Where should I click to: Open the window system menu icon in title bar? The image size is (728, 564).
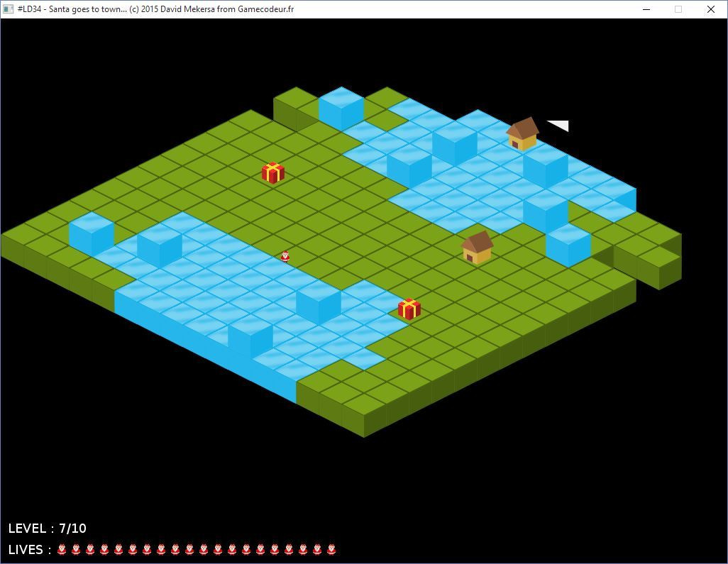point(8,9)
